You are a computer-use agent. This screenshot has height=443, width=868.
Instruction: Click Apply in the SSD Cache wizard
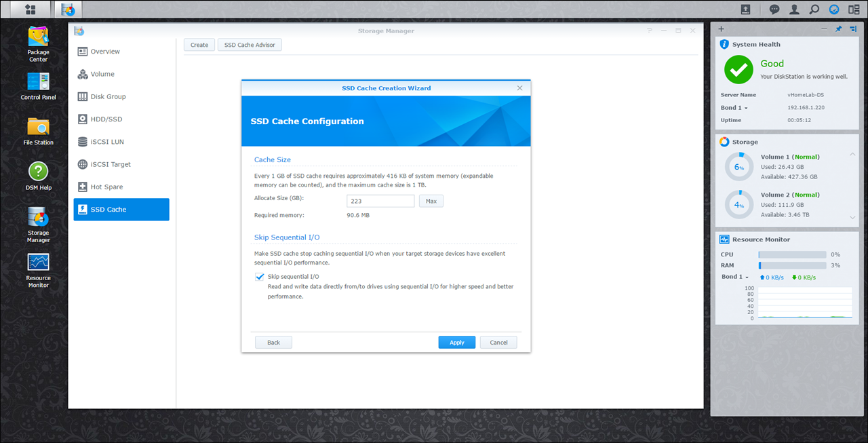[x=456, y=343]
